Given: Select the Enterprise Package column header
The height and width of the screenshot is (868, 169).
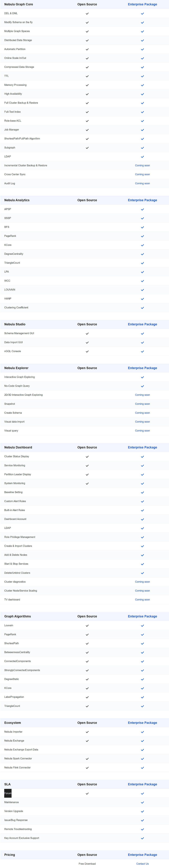Looking at the screenshot, I should pos(142,4).
